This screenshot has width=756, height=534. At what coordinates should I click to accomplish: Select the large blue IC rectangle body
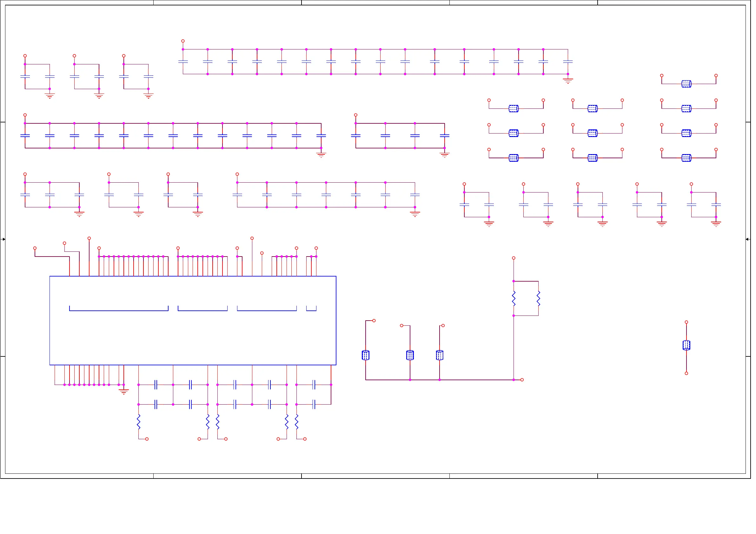tap(193, 321)
